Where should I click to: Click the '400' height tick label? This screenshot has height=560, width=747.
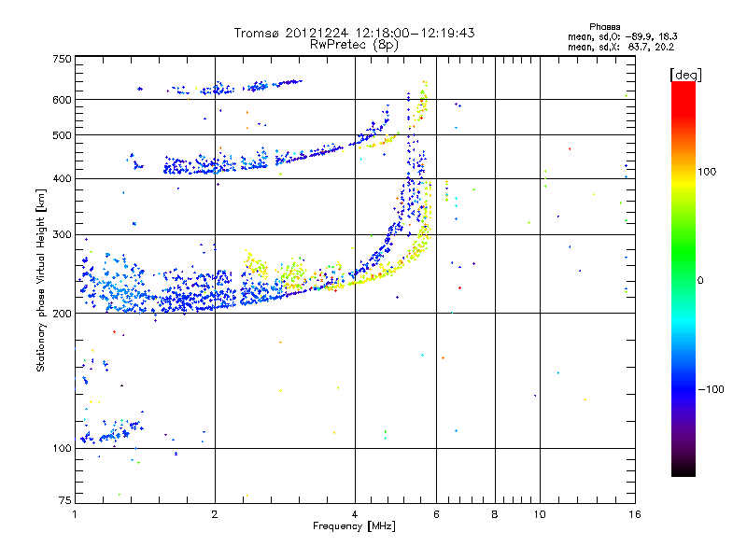point(62,179)
